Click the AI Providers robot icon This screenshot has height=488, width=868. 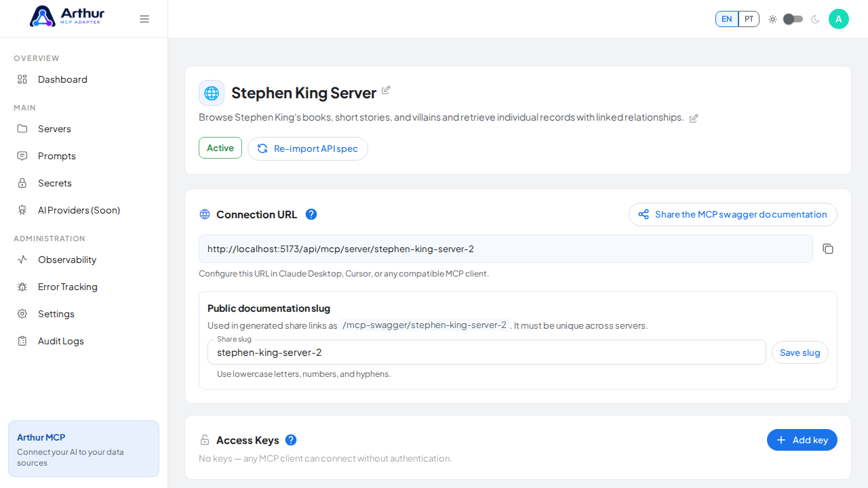[x=22, y=210]
